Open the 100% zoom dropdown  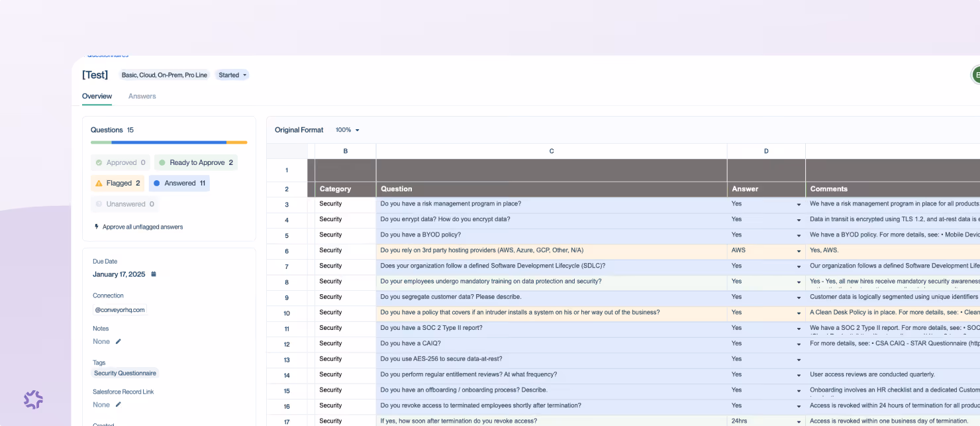click(348, 130)
